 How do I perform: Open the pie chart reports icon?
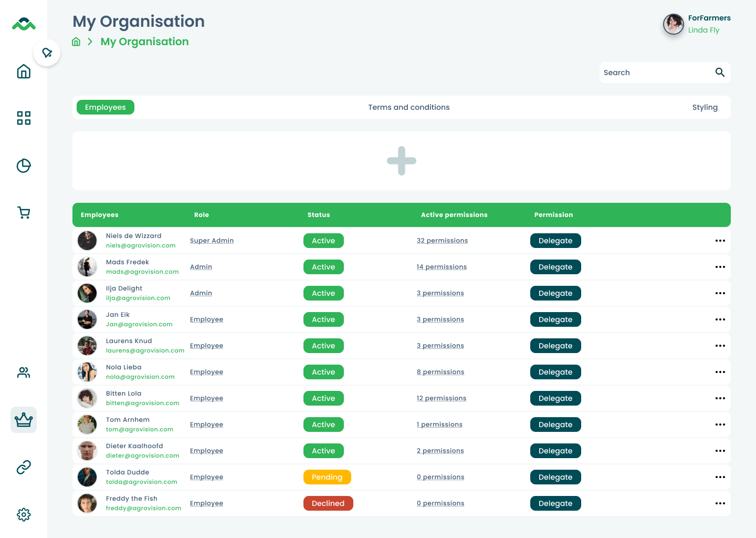pyautogui.click(x=24, y=166)
